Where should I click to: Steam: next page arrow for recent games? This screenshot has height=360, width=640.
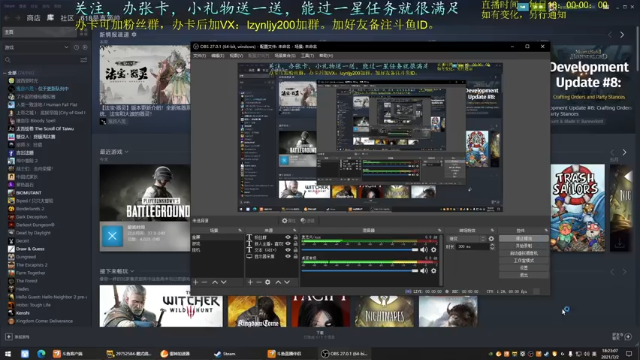coord(624,152)
